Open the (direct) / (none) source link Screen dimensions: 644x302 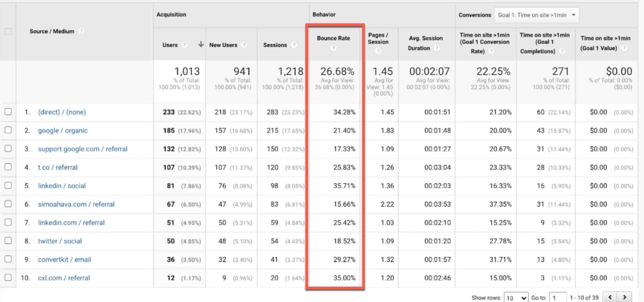pyautogui.click(x=62, y=112)
